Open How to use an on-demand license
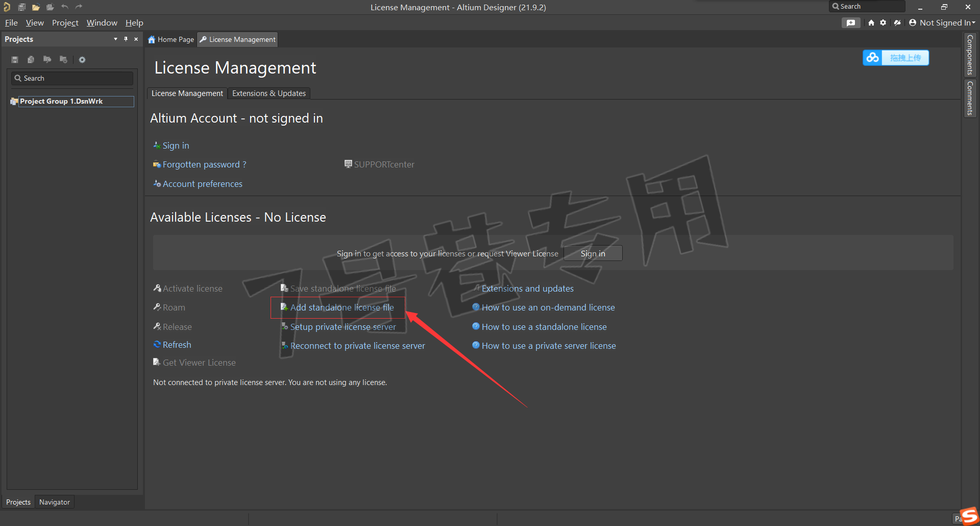980x526 pixels. coord(548,307)
